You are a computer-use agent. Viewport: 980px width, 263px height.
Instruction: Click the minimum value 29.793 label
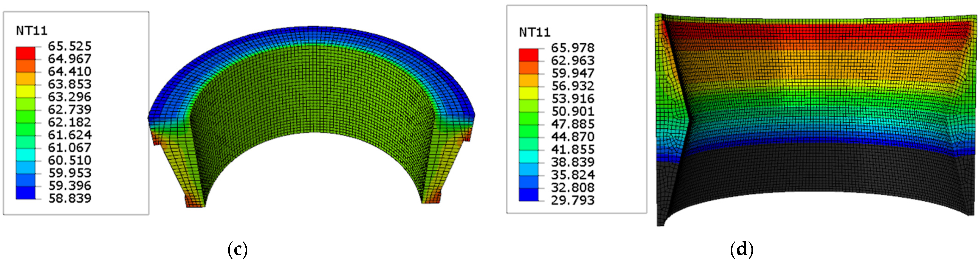[572, 200]
